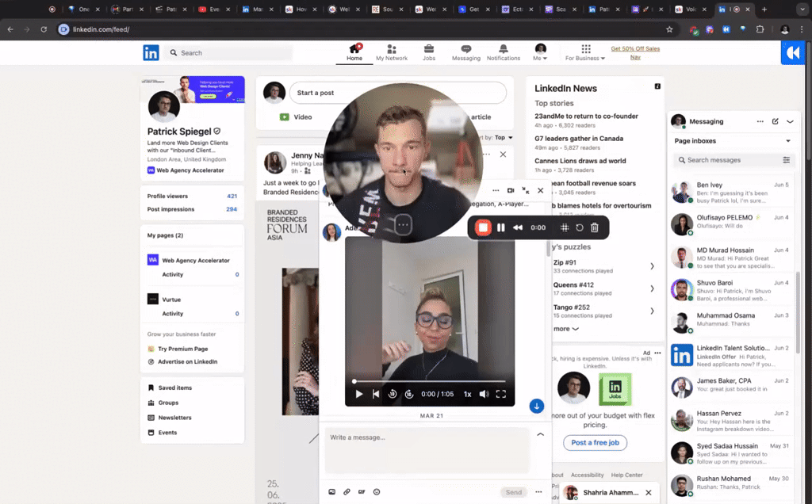Open My Network tab
The width and height of the screenshot is (812, 504).
coord(392,53)
